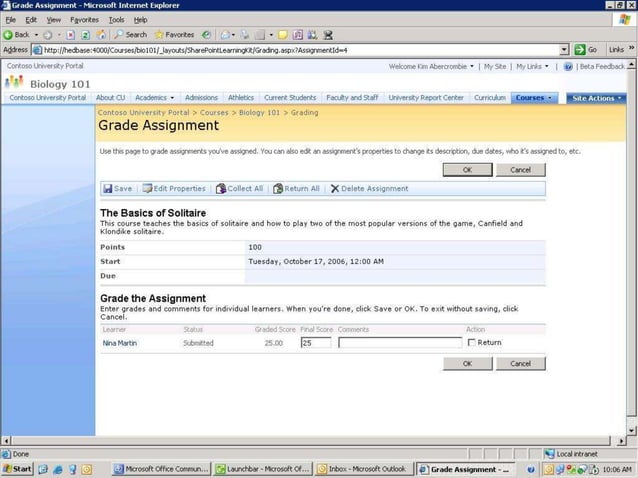Click the Help question mark icon near Beta Feedback
The height and width of the screenshot is (478, 638).
click(x=568, y=67)
